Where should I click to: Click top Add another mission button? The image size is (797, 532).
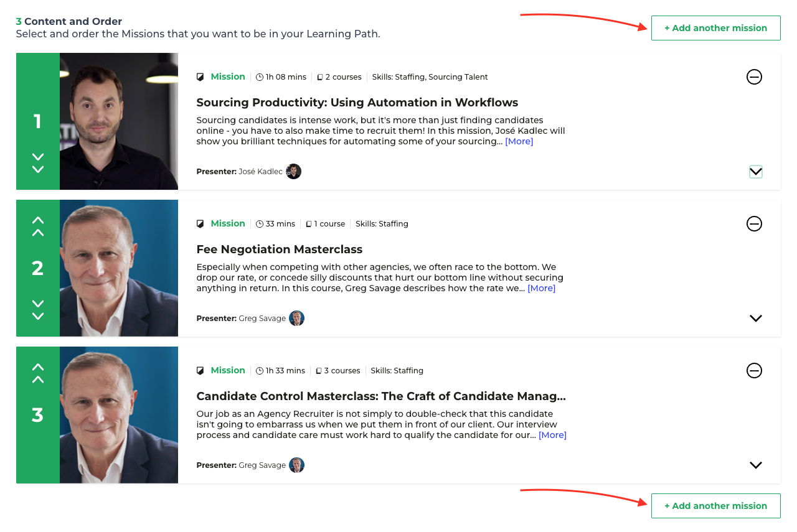click(716, 28)
